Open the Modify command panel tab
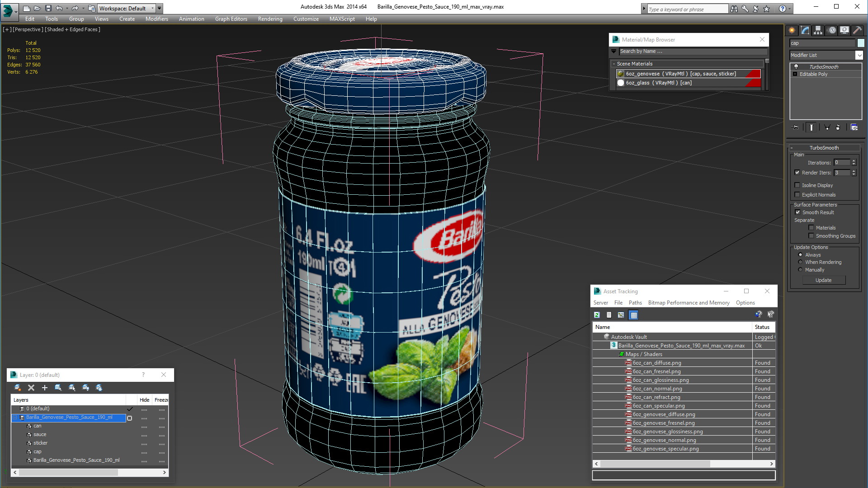This screenshot has height=488, width=868. click(x=805, y=30)
